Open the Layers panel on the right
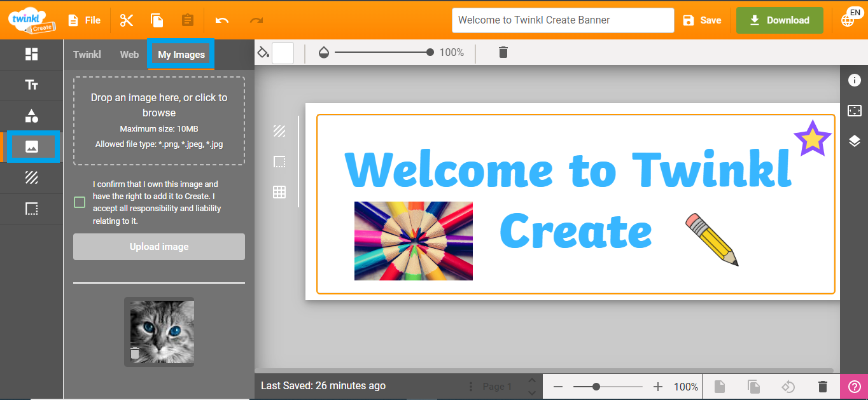The width and height of the screenshot is (868, 400). (855, 141)
